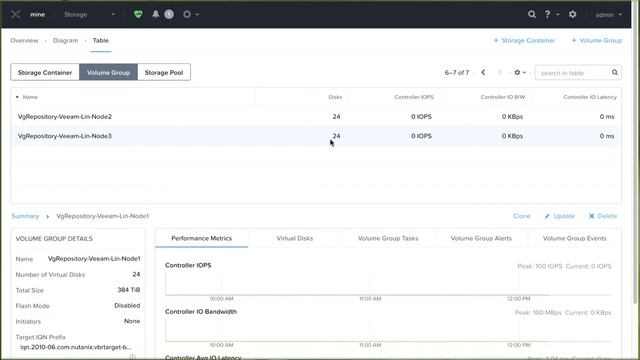
Task: Open the tasks circle icon
Action: click(x=187, y=14)
